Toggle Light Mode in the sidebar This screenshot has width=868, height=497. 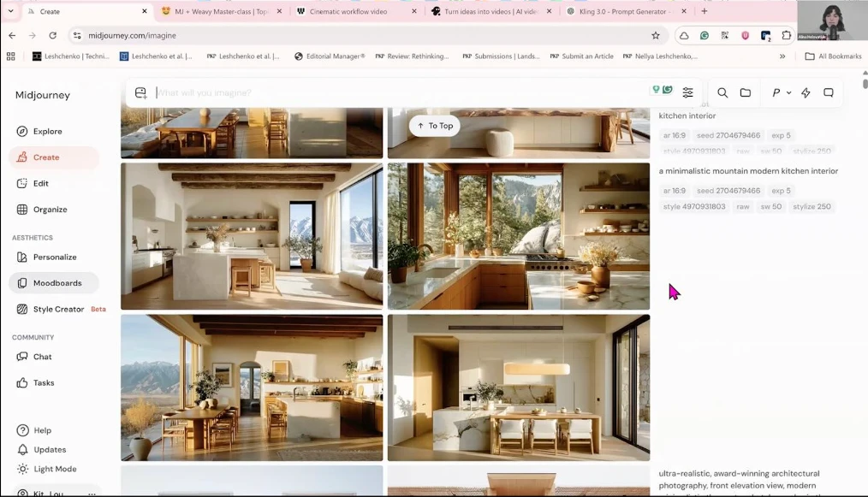55,469
